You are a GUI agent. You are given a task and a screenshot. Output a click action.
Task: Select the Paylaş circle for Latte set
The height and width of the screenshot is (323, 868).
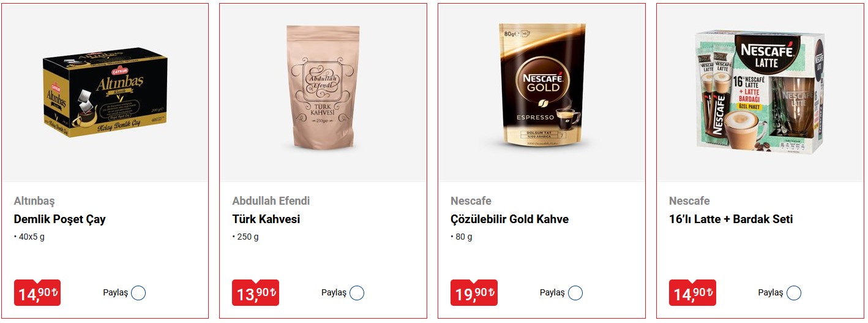click(x=794, y=293)
